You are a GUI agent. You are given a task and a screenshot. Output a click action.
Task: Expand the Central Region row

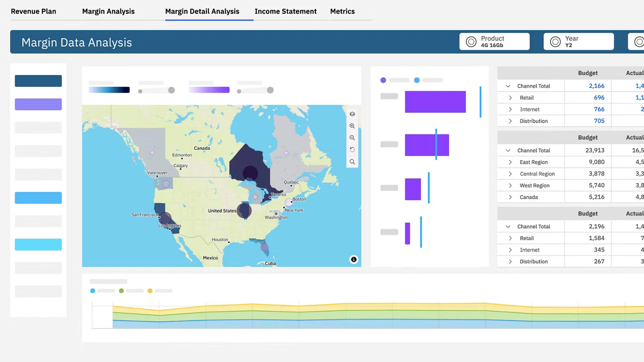coord(510,174)
